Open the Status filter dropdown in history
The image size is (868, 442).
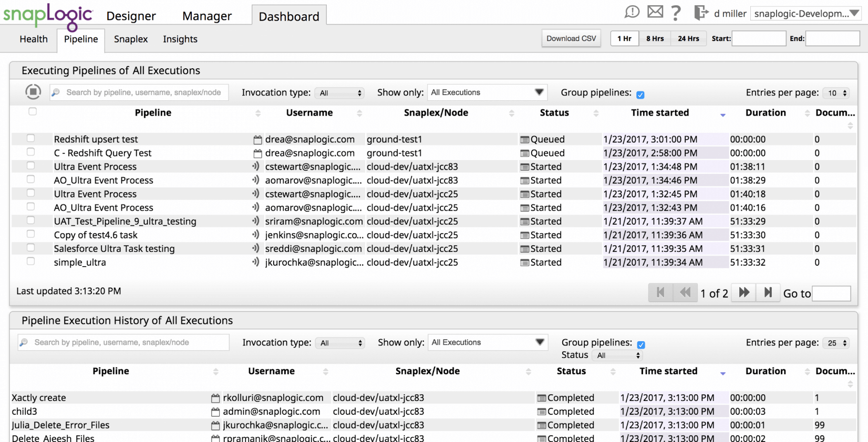tap(617, 355)
